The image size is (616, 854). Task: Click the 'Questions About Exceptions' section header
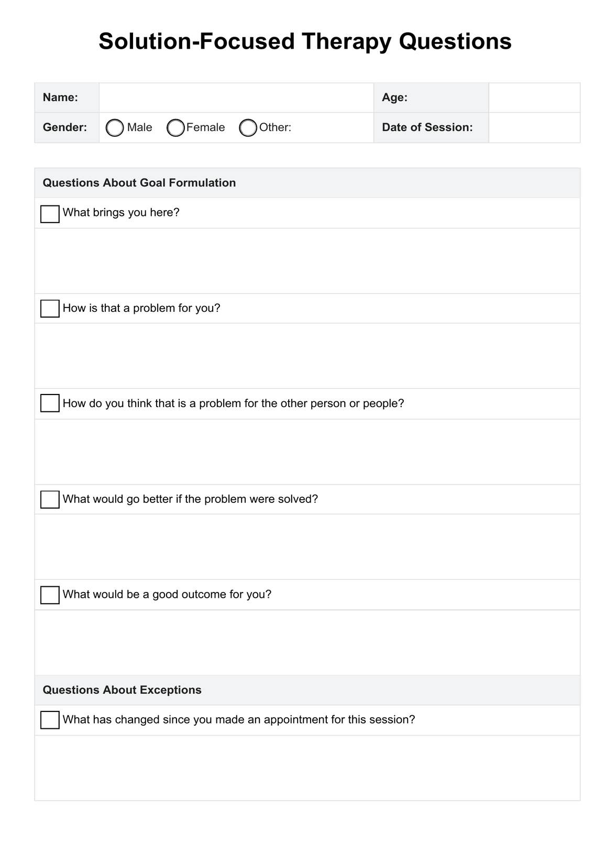122,690
